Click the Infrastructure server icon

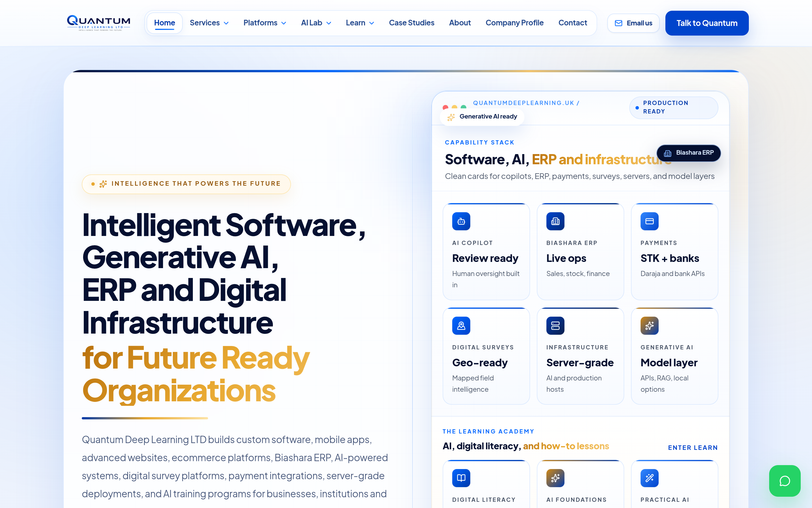pyautogui.click(x=555, y=326)
